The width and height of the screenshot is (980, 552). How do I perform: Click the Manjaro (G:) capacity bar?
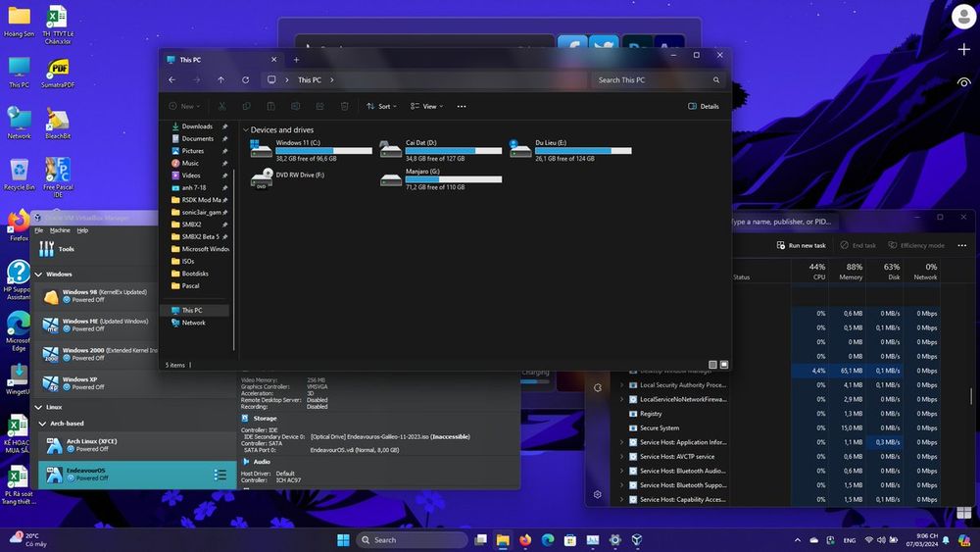click(x=454, y=179)
